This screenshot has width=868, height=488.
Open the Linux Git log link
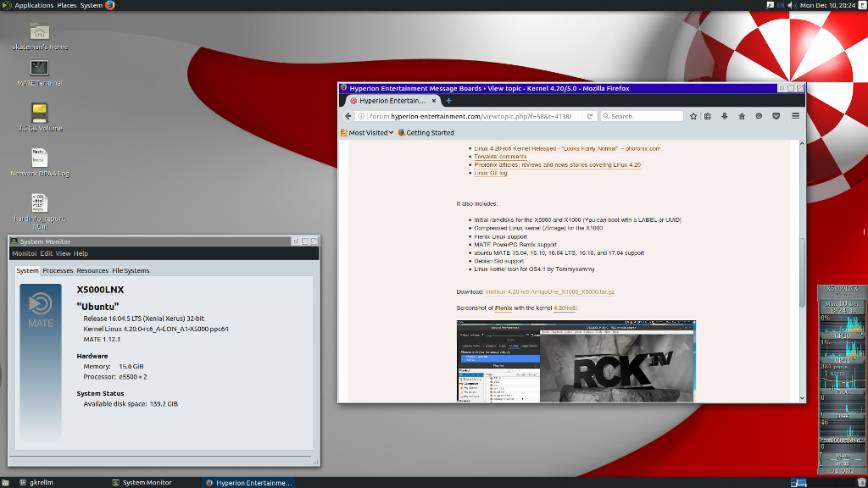491,173
